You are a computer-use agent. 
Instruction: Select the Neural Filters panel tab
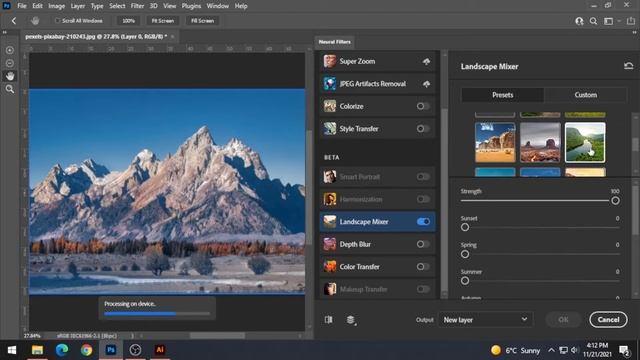(x=334, y=42)
